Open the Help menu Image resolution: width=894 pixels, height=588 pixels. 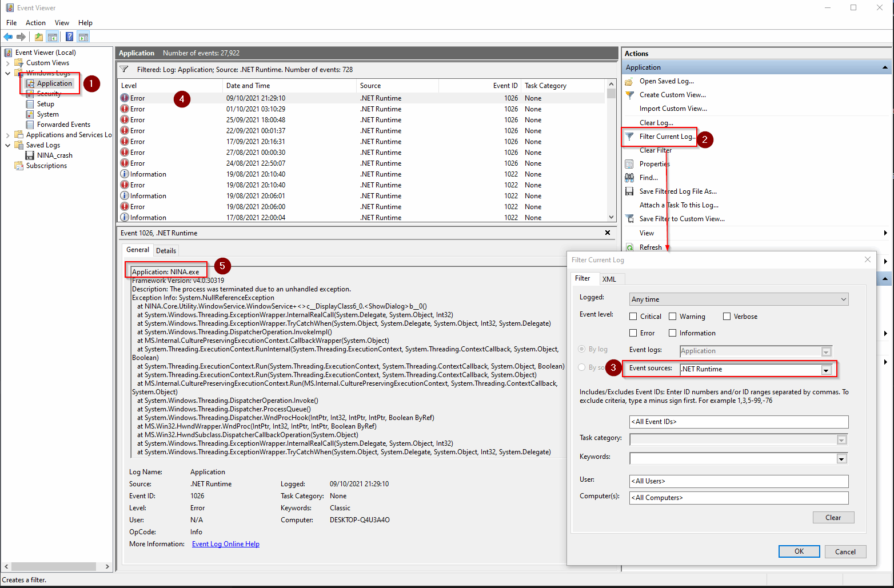pos(85,23)
